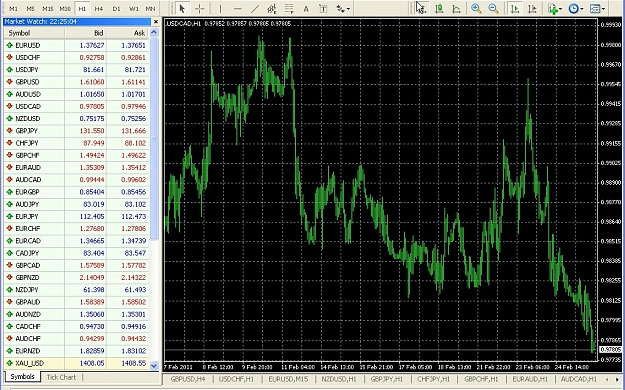Switch to EURUSD,M15 chart tab
The image size is (625, 390).
pyautogui.click(x=288, y=379)
